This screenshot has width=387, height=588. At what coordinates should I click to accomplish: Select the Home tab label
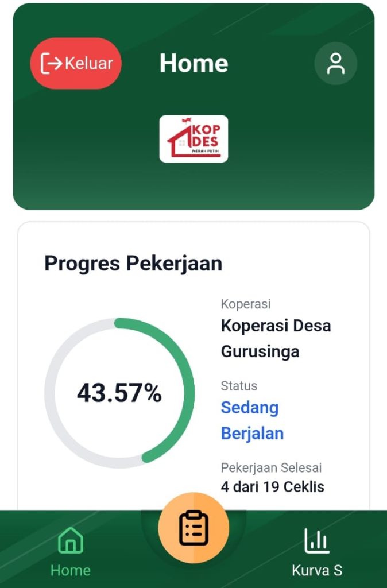(x=70, y=570)
